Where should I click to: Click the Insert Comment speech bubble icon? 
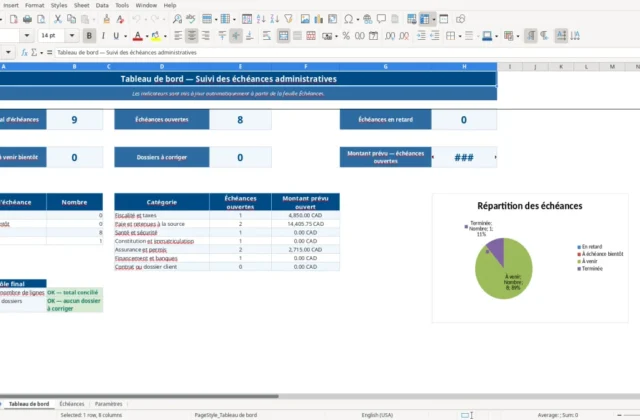[381, 19]
